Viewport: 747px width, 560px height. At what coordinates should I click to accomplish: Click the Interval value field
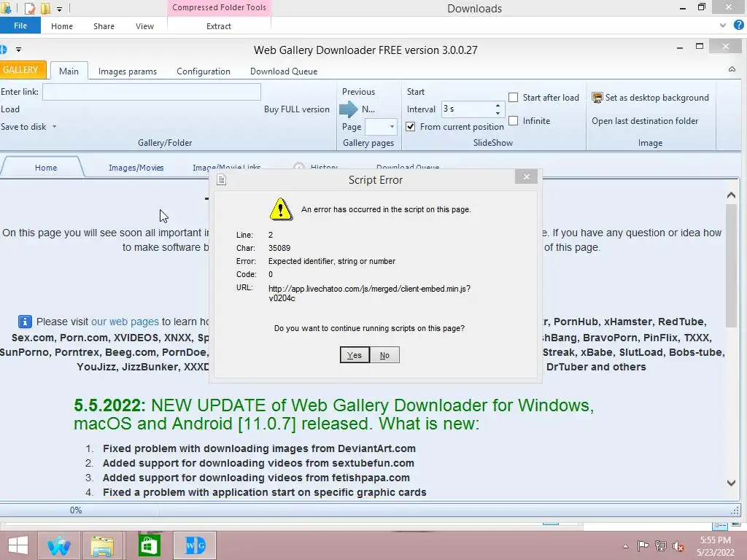coord(468,109)
